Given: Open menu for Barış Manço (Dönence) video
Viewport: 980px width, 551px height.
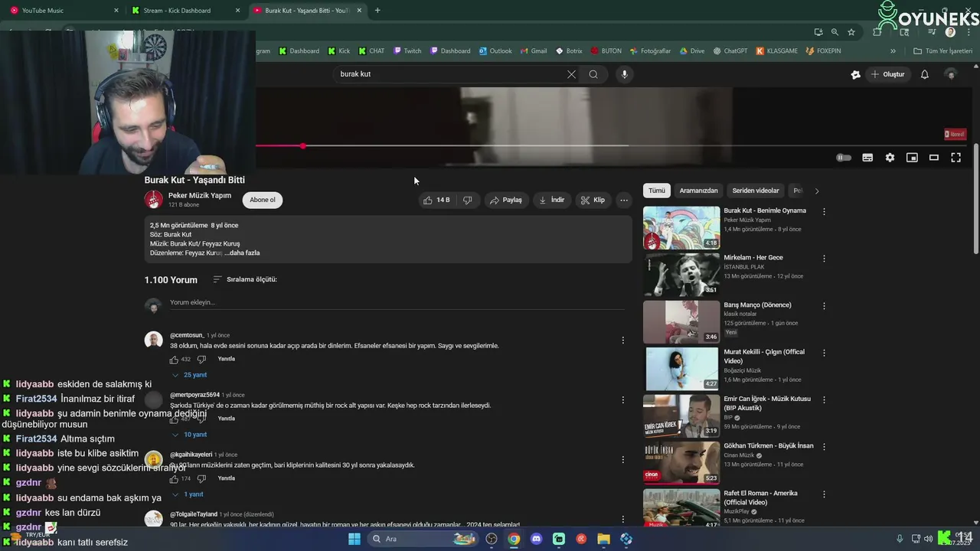Looking at the screenshot, I should (824, 305).
